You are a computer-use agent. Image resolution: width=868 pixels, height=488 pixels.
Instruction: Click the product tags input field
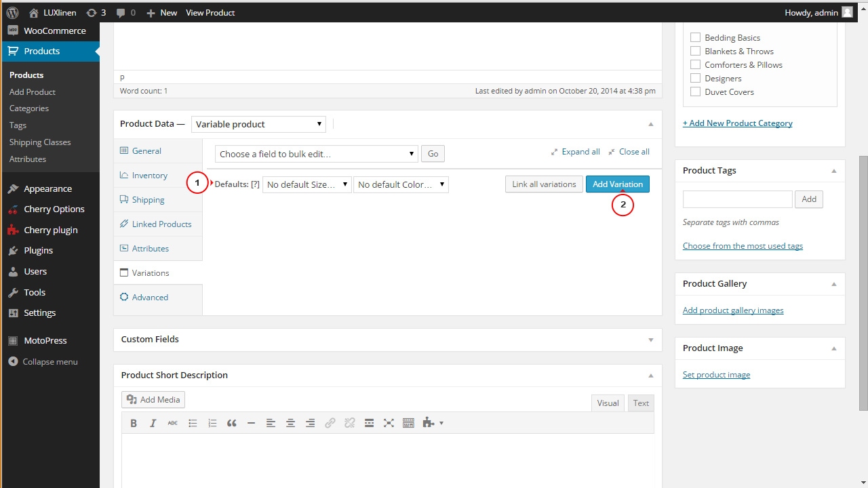coord(738,199)
